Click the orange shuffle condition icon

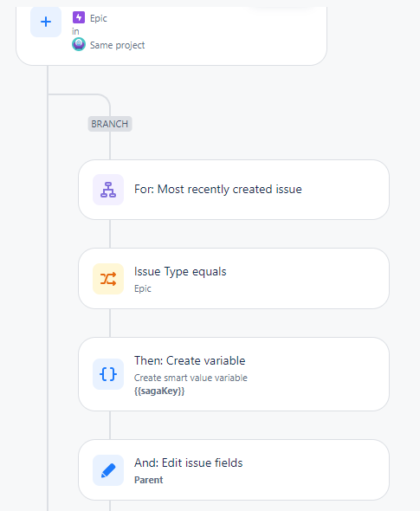click(x=108, y=279)
